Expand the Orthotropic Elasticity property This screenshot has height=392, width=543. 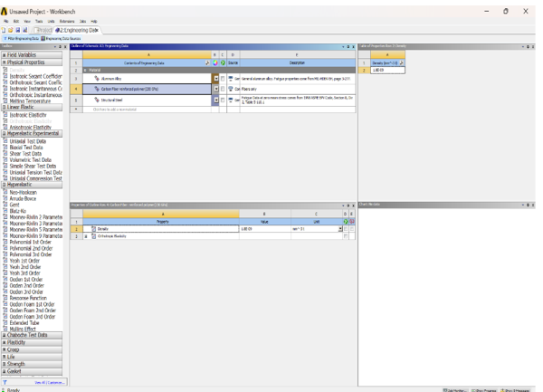coord(86,236)
